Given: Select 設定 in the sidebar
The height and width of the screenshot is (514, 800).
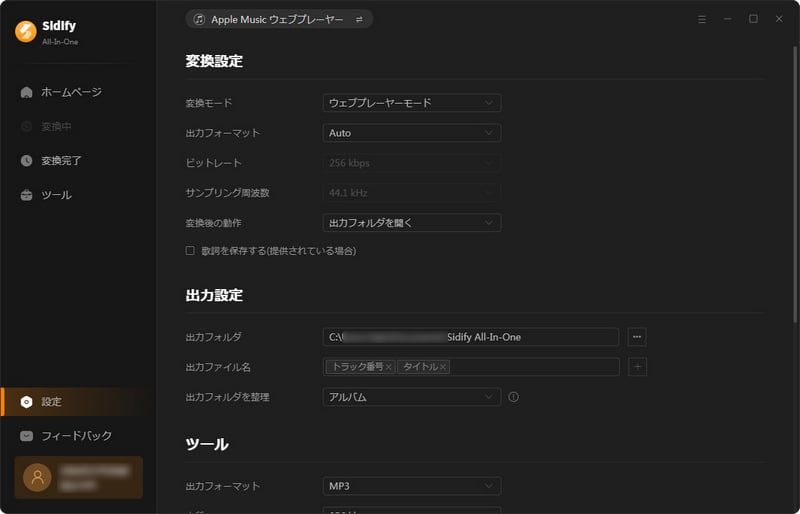Looking at the screenshot, I should click(78, 402).
